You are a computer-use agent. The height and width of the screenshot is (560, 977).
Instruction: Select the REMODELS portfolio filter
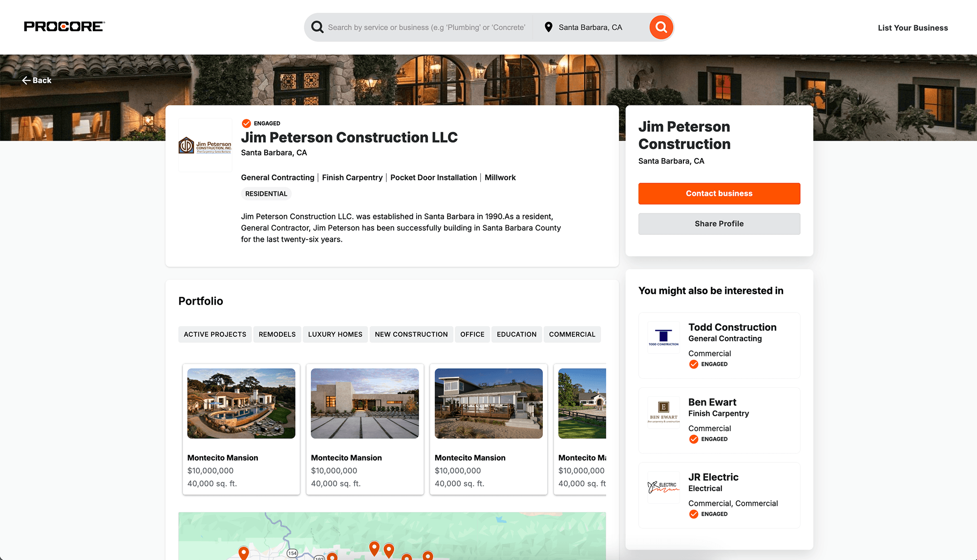pyautogui.click(x=277, y=334)
